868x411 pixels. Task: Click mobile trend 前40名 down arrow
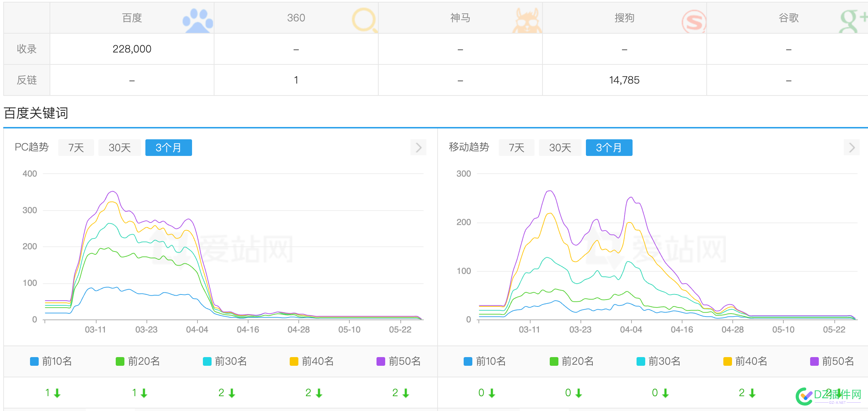[x=752, y=393]
